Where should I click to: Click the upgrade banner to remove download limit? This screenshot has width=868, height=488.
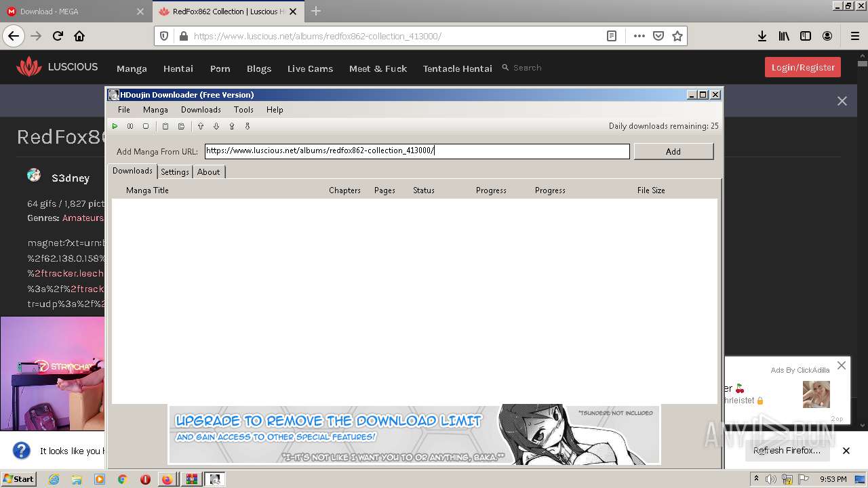pos(414,434)
